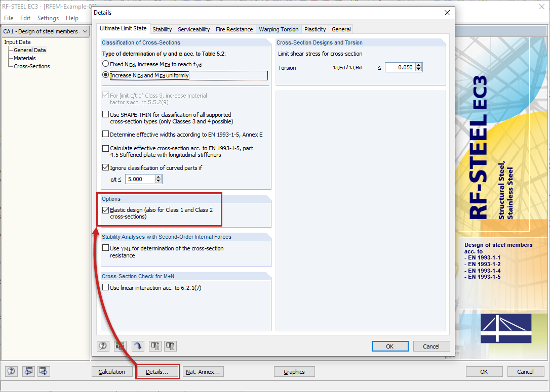
Task: Select Cross-Sections in the navigator
Action: [x=32, y=66]
